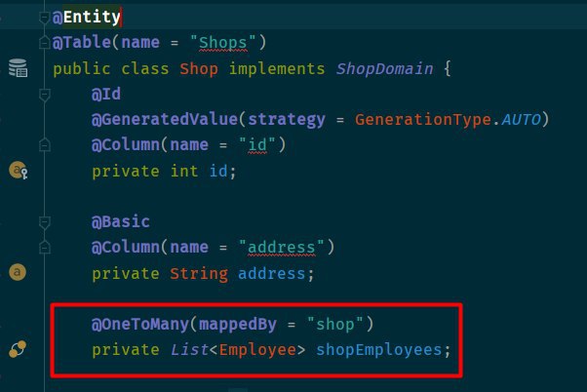The width and height of the screenshot is (587, 392).
Task: Collapse the fold marker at @Entity line
Action: [45, 17]
